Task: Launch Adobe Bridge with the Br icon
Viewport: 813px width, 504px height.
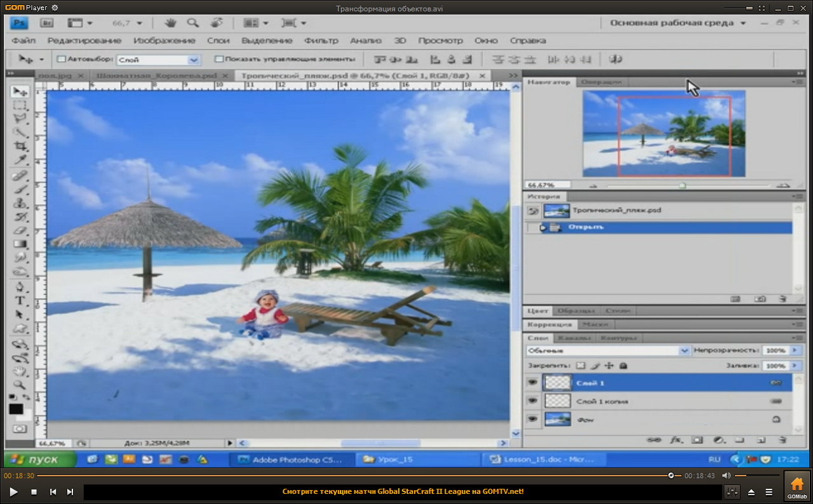Action: point(47,23)
